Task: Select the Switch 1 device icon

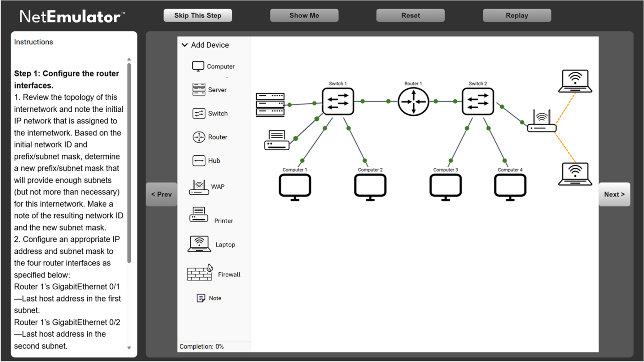Action: point(338,101)
